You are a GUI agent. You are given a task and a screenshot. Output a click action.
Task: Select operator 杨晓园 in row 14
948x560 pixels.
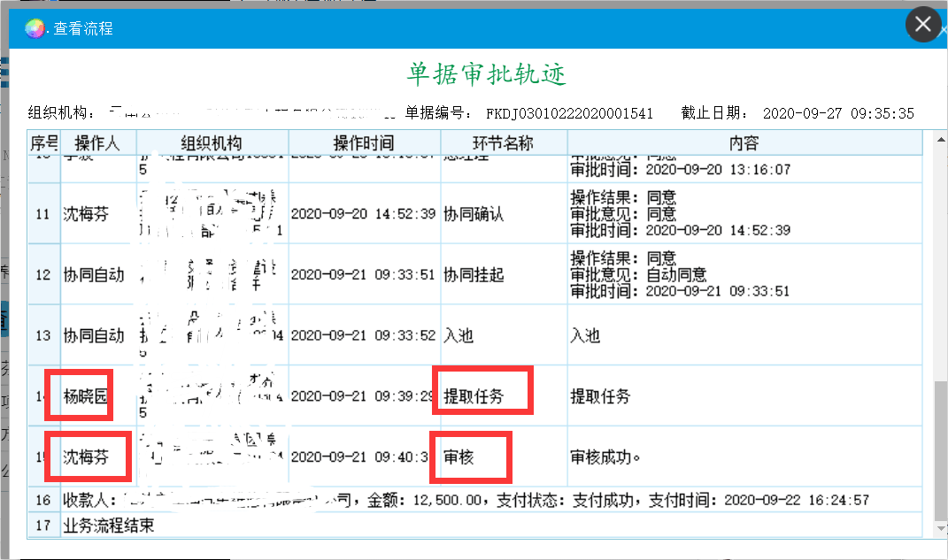tap(85, 396)
